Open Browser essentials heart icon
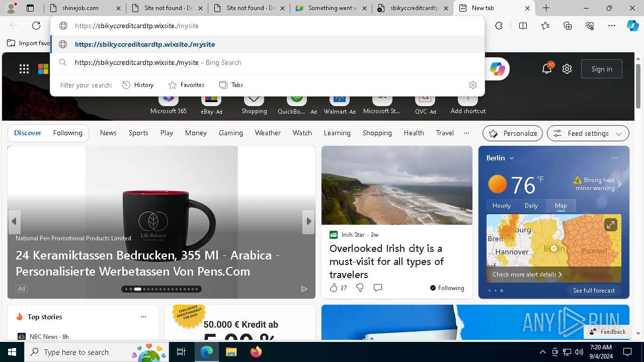This screenshot has width=644, height=362. (x=590, y=26)
